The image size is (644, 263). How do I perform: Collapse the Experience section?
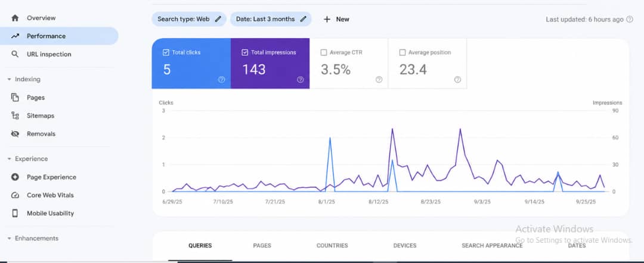pyautogui.click(x=27, y=159)
